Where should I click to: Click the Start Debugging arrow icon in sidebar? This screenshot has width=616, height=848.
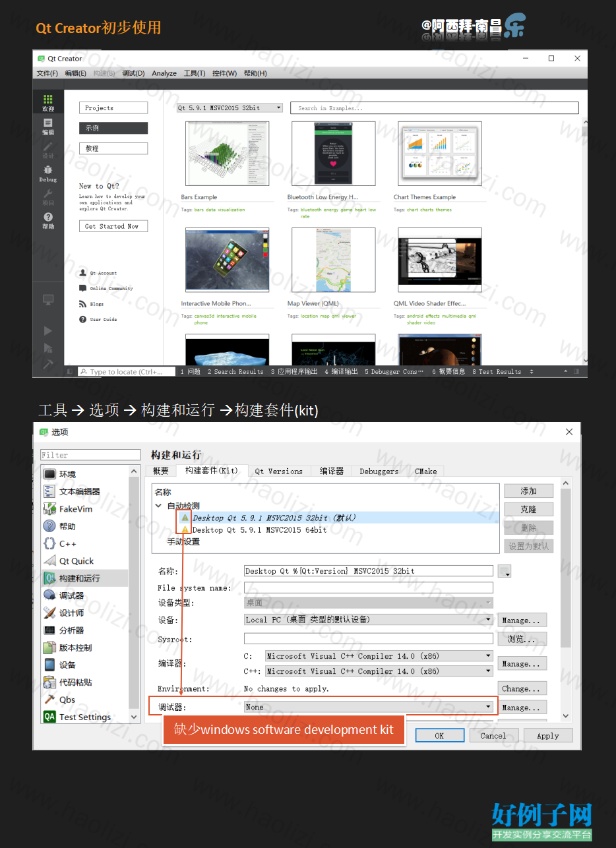(x=48, y=348)
